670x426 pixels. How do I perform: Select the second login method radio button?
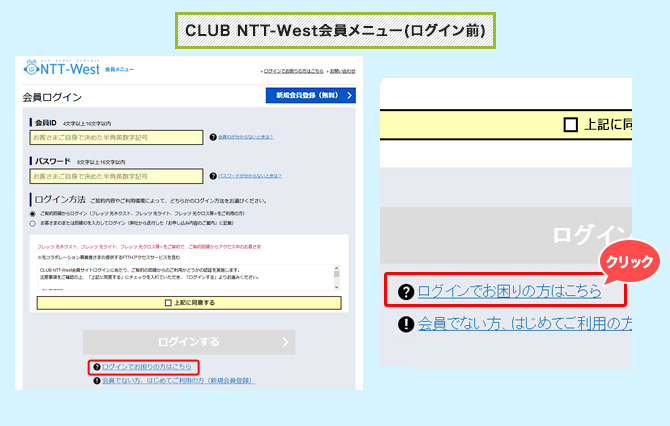32,223
